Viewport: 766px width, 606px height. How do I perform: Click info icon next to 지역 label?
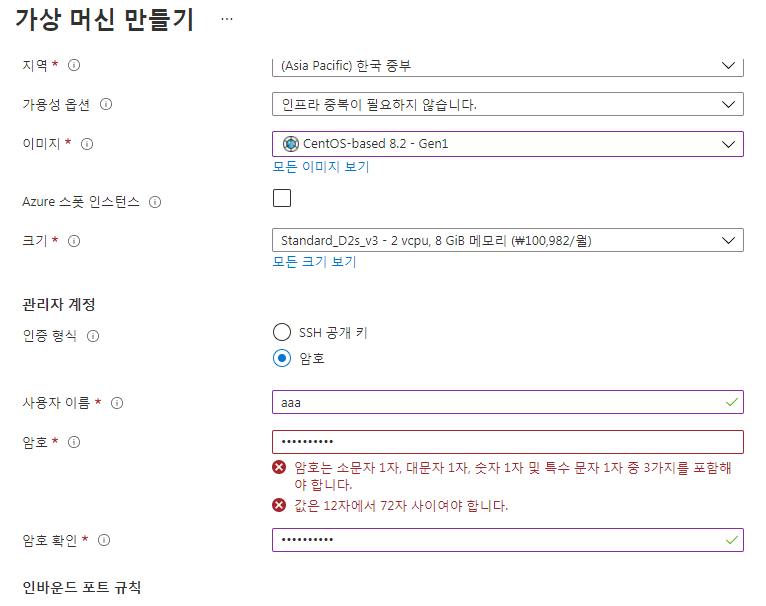pos(74,65)
